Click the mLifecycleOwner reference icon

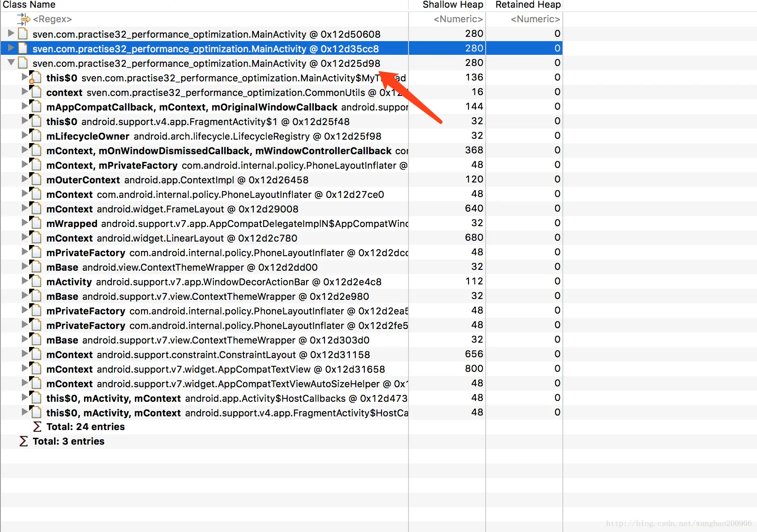tap(35, 136)
